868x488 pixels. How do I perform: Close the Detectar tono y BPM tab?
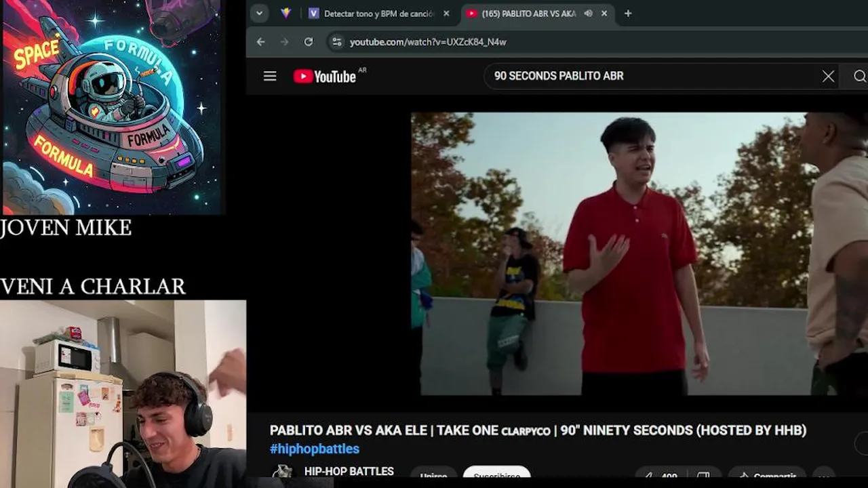pos(446,14)
